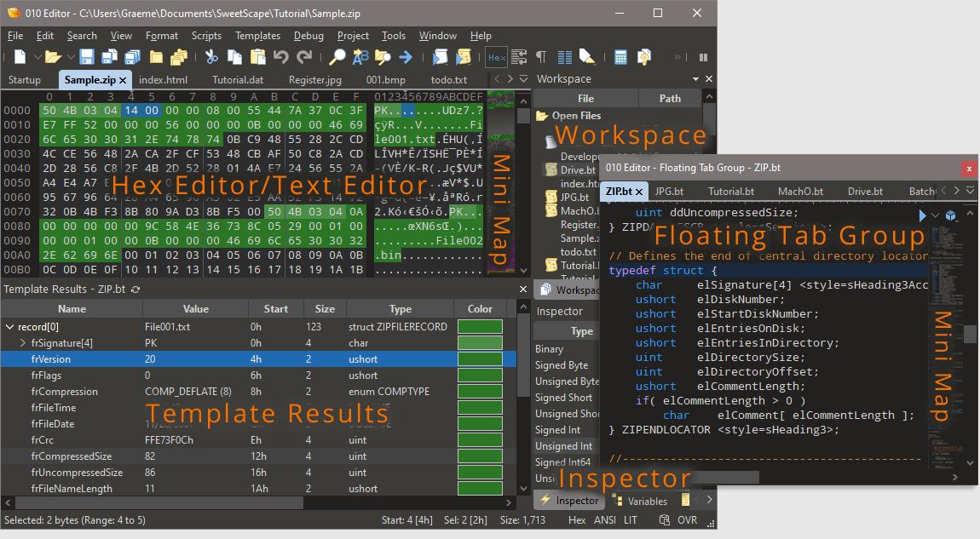Click the Paste clipboard icon
Image resolution: width=980 pixels, height=539 pixels.
click(257, 57)
